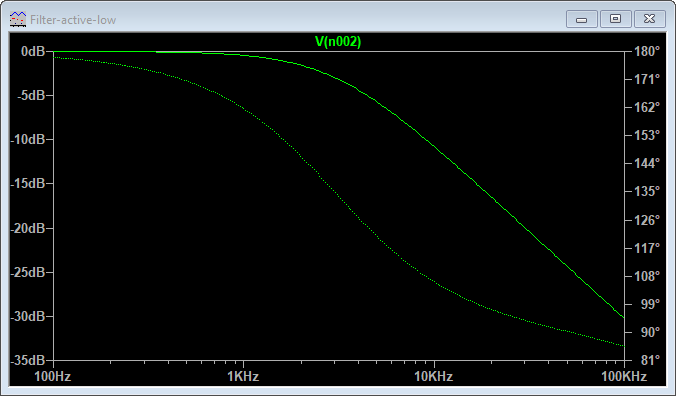Click the -30dB magnitude axis label

[x=28, y=316]
